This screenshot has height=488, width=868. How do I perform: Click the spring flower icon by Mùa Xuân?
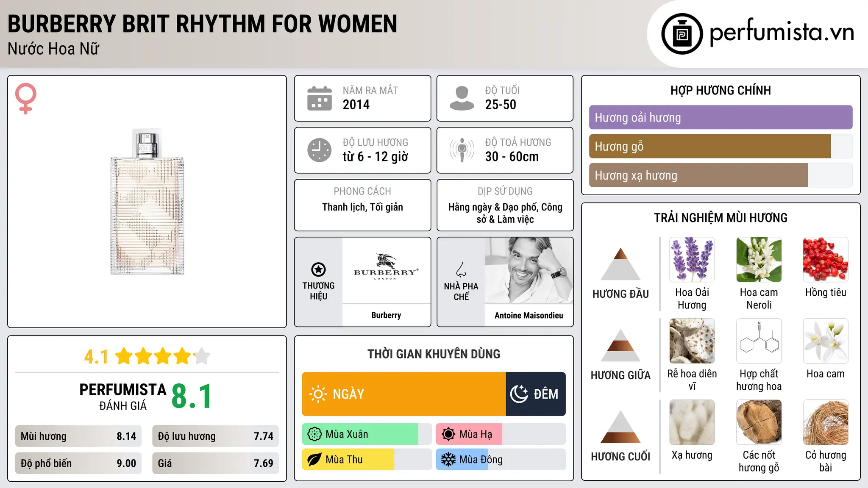pyautogui.click(x=314, y=434)
